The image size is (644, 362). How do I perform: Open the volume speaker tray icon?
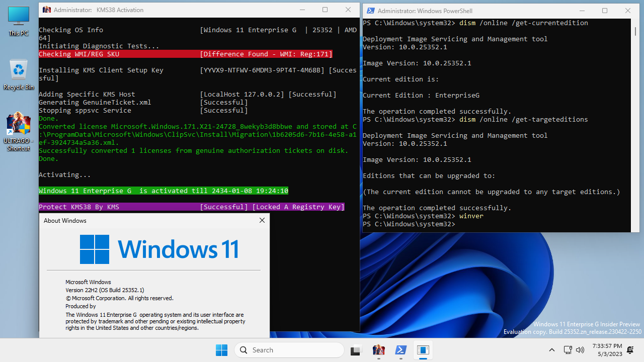580,350
